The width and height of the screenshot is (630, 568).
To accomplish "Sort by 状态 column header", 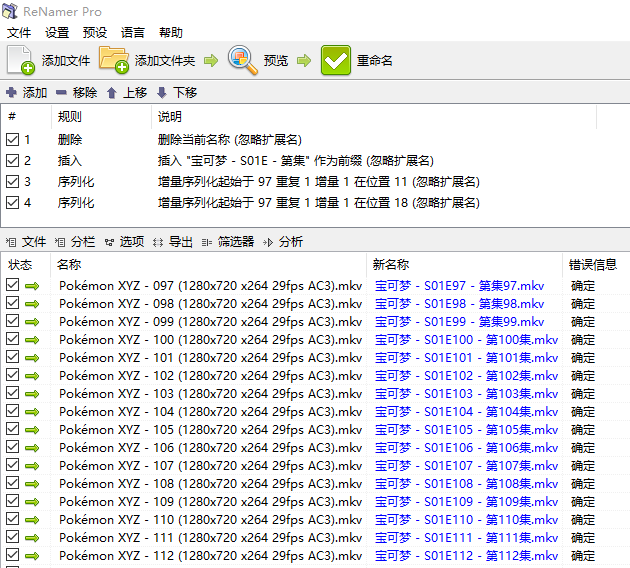I will (20, 265).
